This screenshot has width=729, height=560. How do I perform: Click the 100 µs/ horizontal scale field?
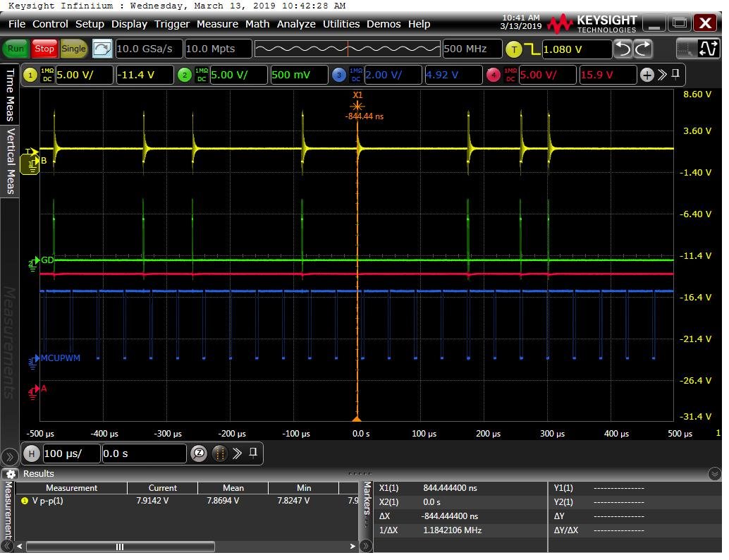[71, 454]
